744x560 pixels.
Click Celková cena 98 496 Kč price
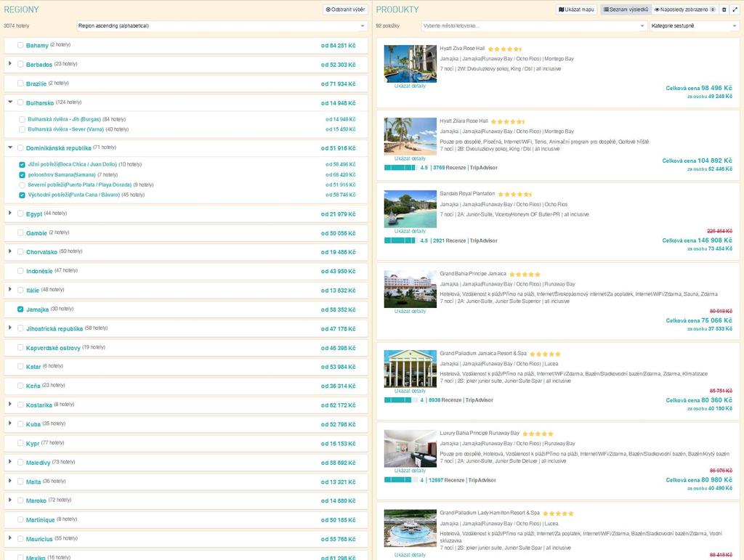click(x=699, y=88)
